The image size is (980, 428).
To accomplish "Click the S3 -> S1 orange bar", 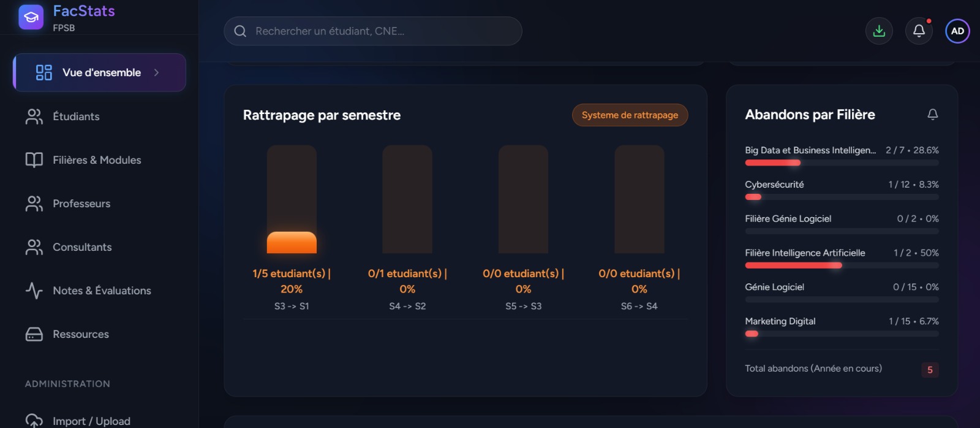I will tap(292, 242).
